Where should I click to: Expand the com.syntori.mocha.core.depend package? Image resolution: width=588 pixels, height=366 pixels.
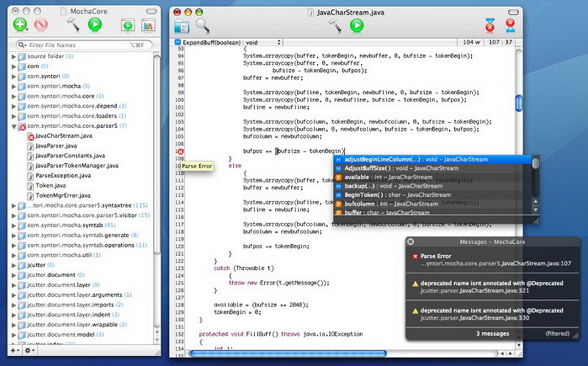tap(14, 107)
